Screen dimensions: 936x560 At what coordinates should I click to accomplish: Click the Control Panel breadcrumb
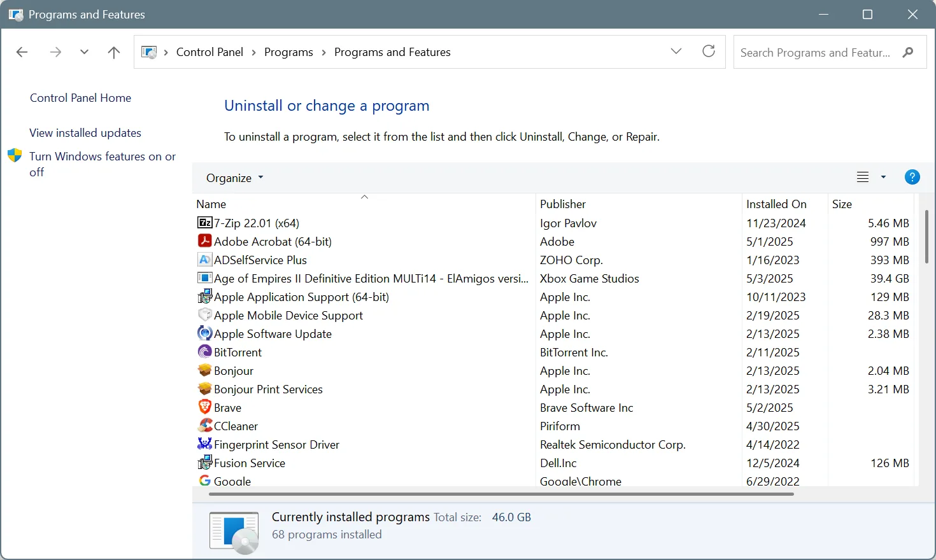[x=209, y=52]
